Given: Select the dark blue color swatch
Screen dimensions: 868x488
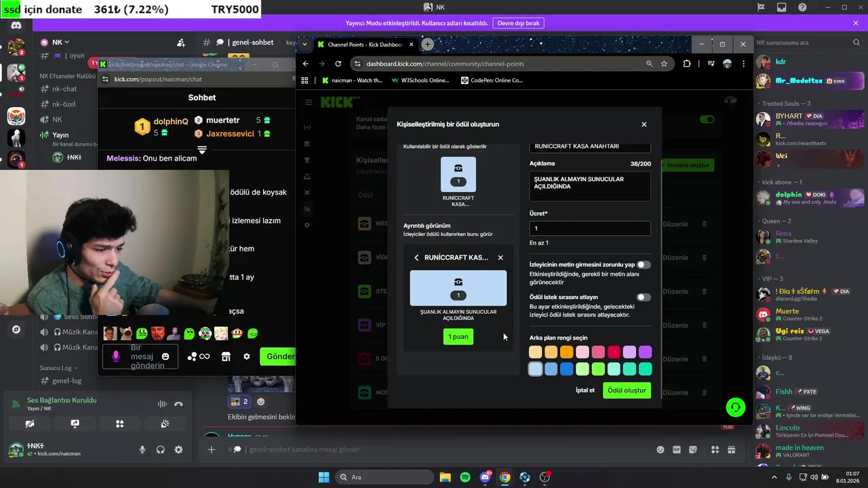Looking at the screenshot, I should click(x=566, y=369).
